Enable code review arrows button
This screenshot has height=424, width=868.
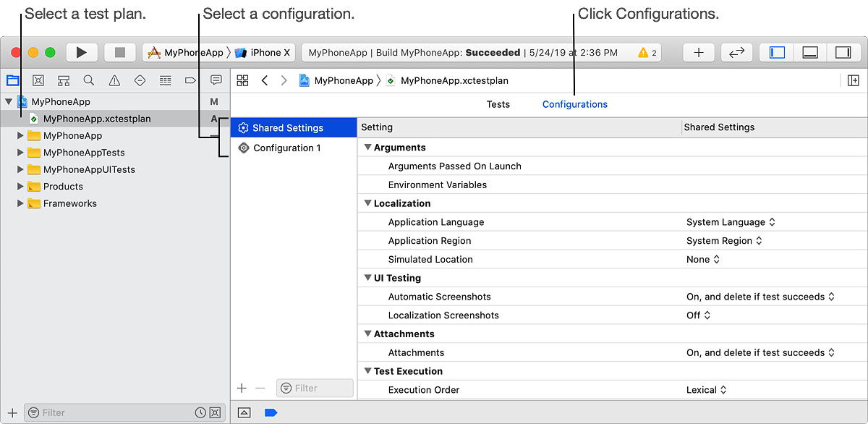pos(736,52)
